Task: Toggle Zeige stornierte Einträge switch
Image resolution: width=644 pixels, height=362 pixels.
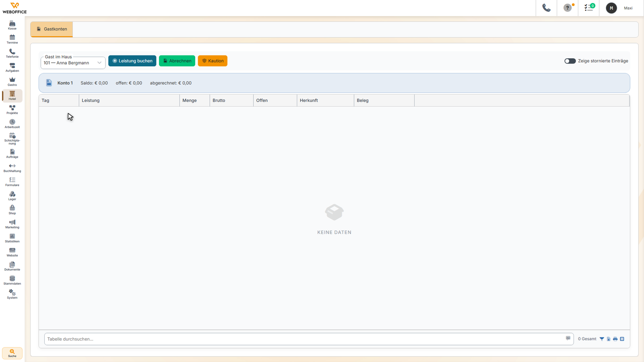Action: [570, 61]
